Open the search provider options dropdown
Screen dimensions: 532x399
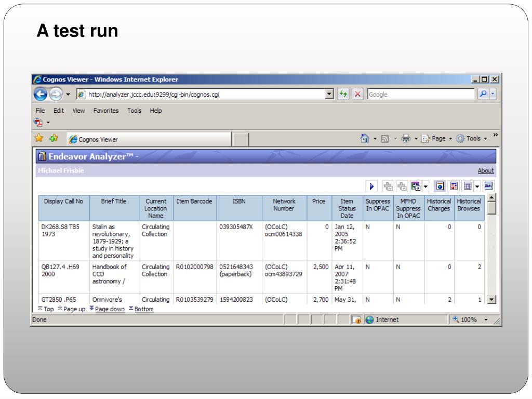[493, 94]
